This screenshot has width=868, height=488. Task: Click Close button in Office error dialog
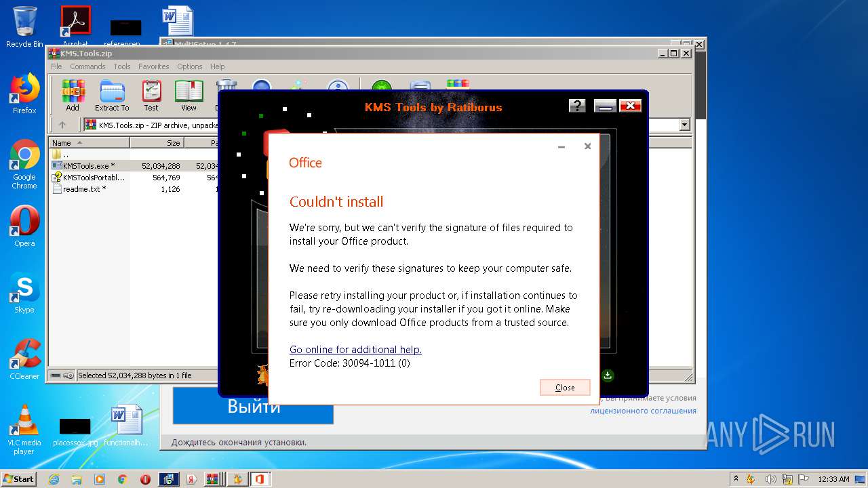[565, 387]
